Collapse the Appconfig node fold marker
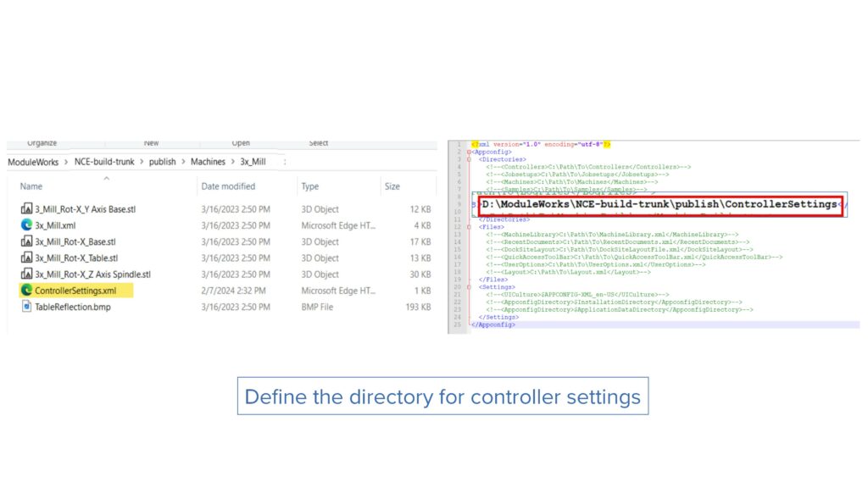 (x=470, y=152)
